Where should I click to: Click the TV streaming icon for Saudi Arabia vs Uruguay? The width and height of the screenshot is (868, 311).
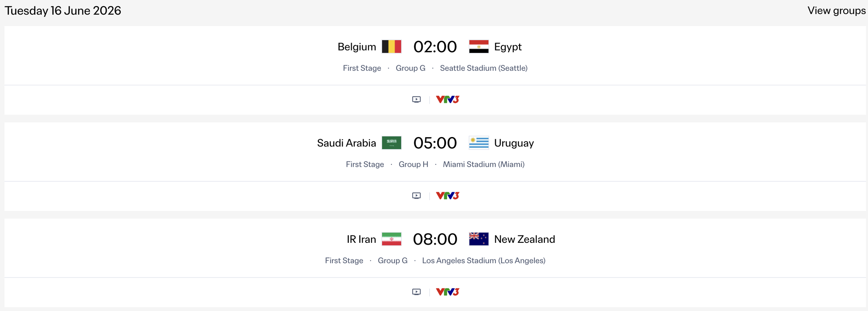point(416,196)
